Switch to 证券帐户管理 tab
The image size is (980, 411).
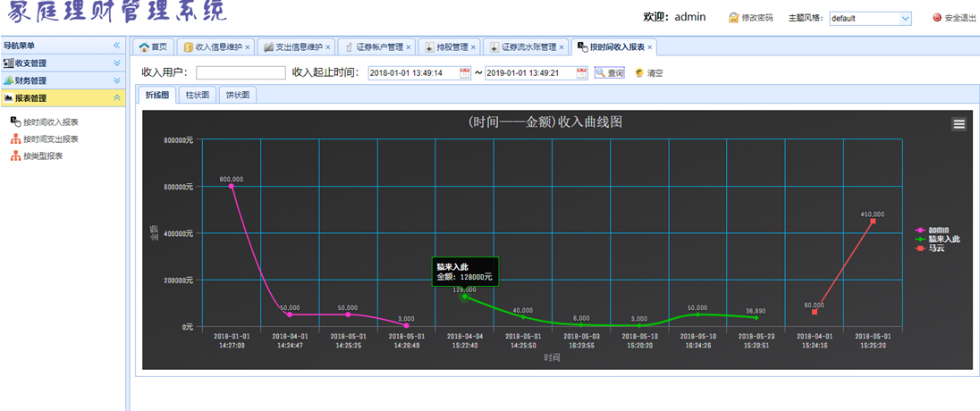tap(376, 46)
